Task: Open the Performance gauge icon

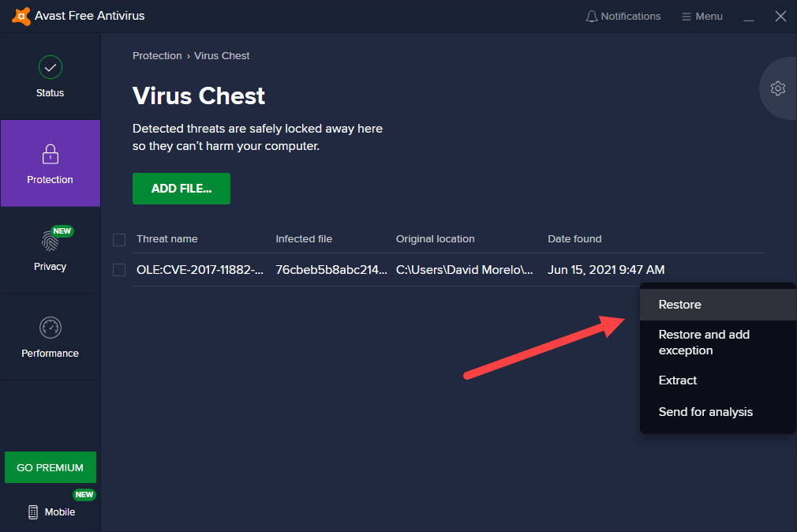Action: tap(51, 328)
